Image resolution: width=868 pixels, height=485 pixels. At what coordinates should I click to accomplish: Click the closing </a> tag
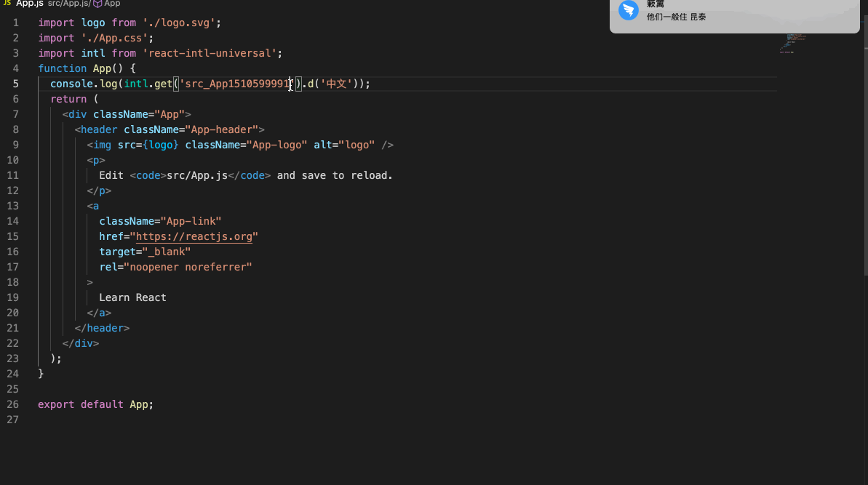pos(99,313)
